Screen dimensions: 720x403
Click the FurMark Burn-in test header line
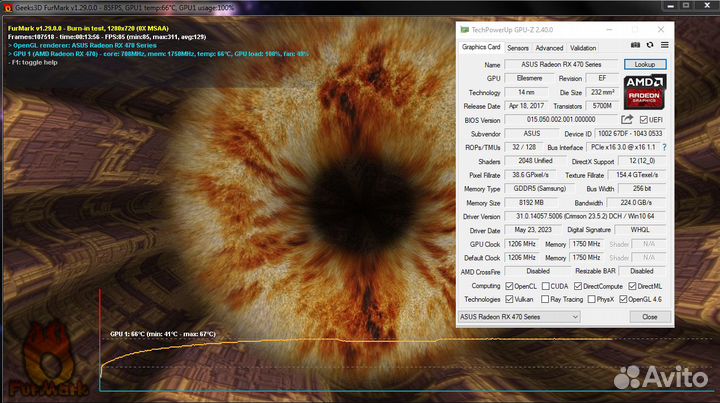pos(88,28)
